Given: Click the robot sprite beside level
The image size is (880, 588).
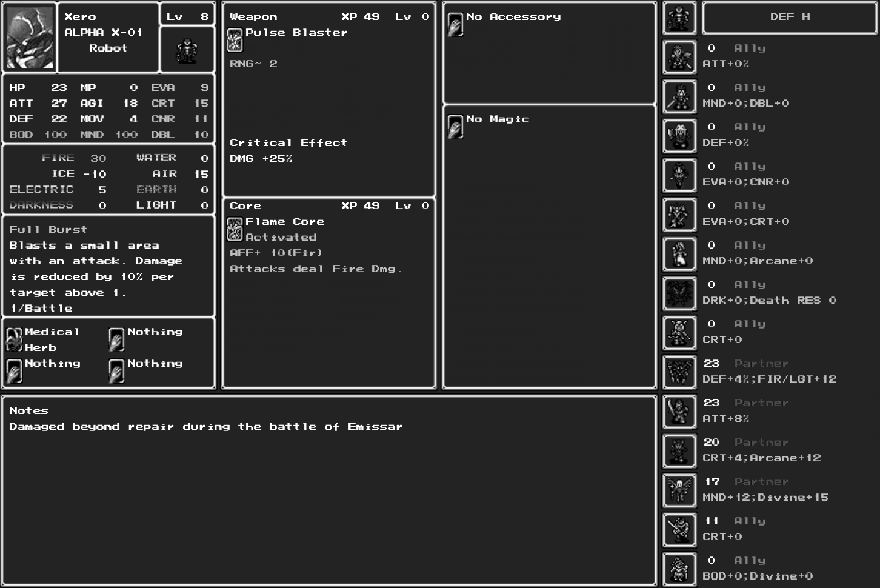Looking at the screenshot, I should (x=187, y=51).
